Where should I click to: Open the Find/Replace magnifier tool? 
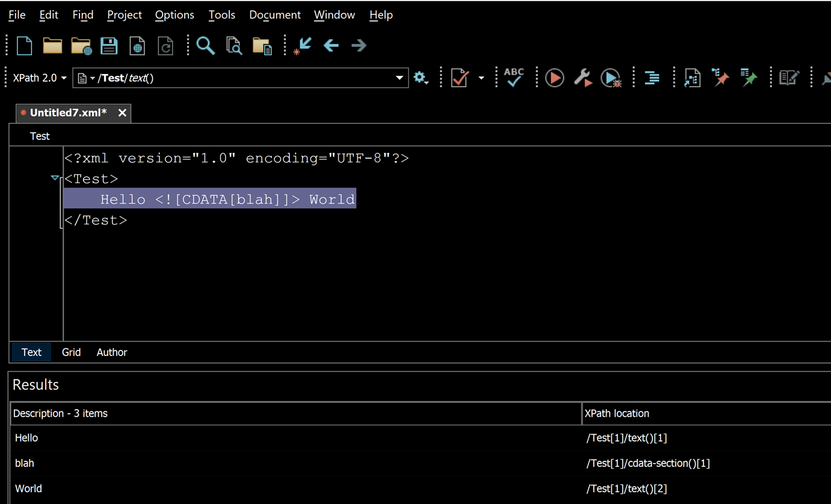coord(206,46)
